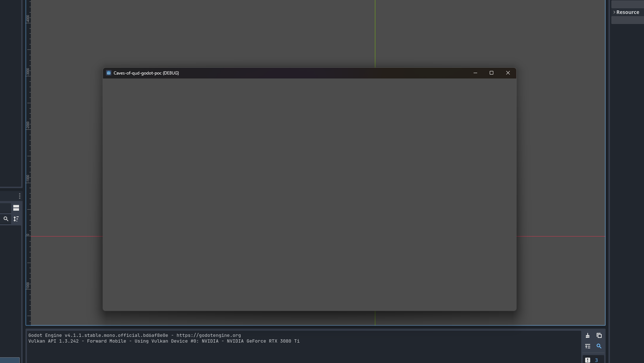Open the left dock's three-dot options menu

[19, 196]
